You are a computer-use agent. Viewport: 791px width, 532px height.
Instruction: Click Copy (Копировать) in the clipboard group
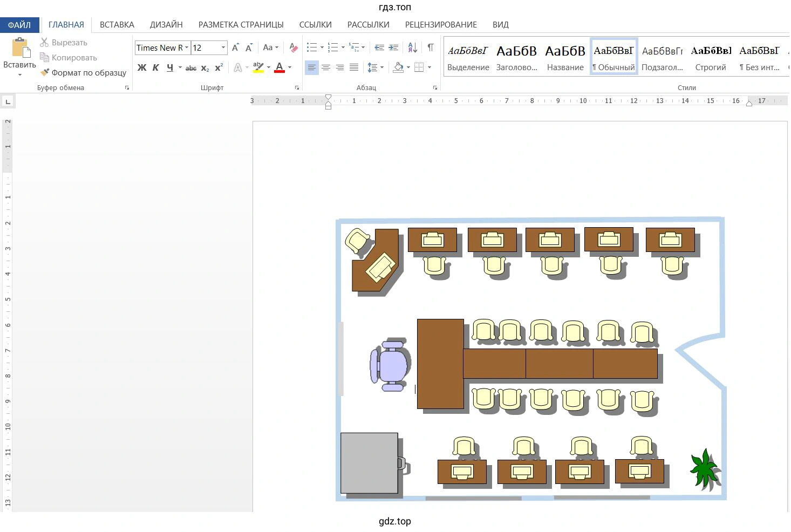click(x=69, y=57)
